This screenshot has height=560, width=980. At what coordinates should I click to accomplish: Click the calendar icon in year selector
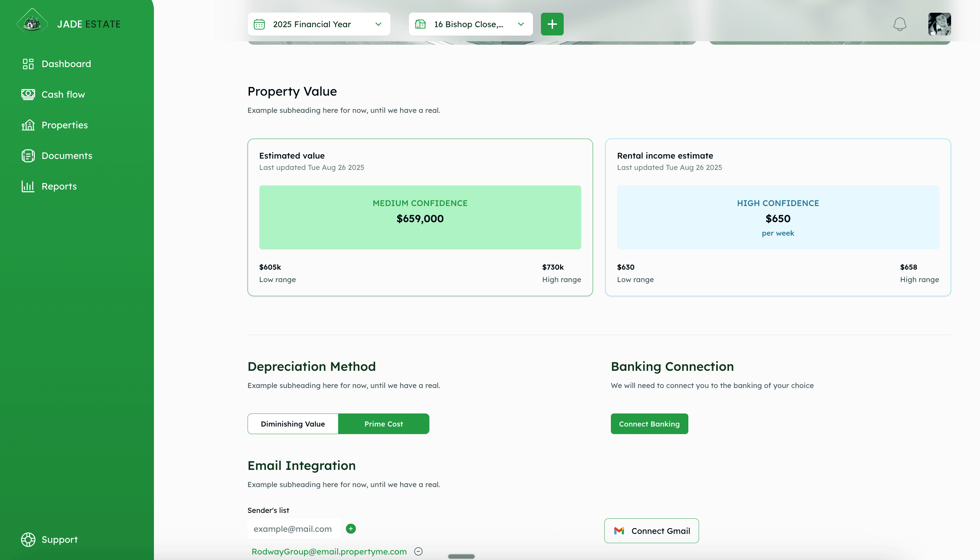(x=259, y=24)
